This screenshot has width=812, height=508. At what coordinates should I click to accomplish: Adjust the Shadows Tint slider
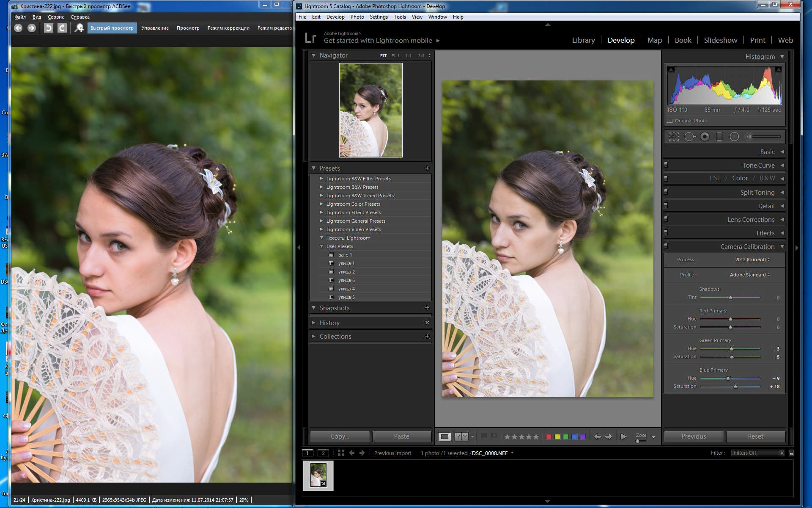(x=730, y=298)
